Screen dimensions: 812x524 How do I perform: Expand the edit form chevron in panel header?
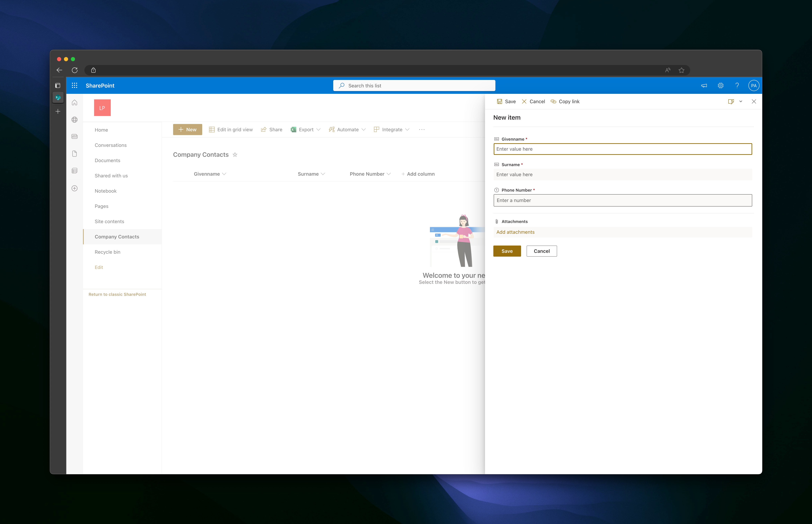tap(741, 101)
